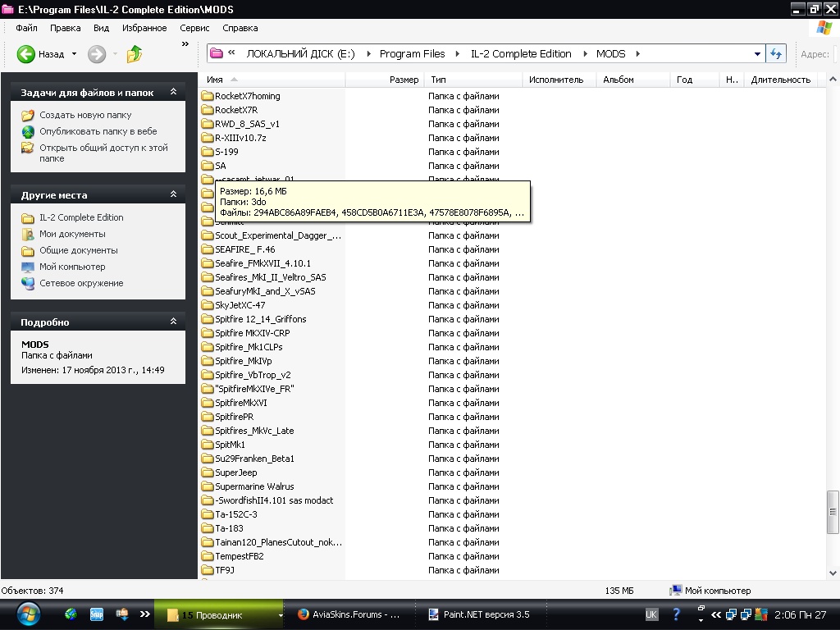
Task: Sort by the Размер column header
Action: point(384,80)
